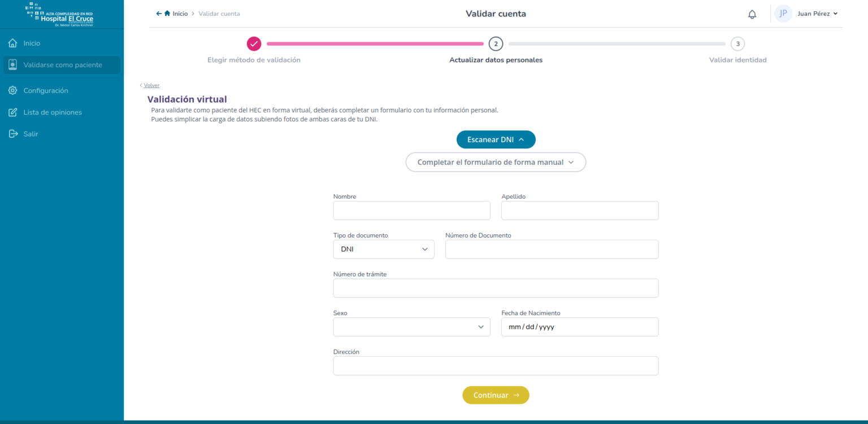Select step 2 Actualizar datos personales

click(x=496, y=43)
